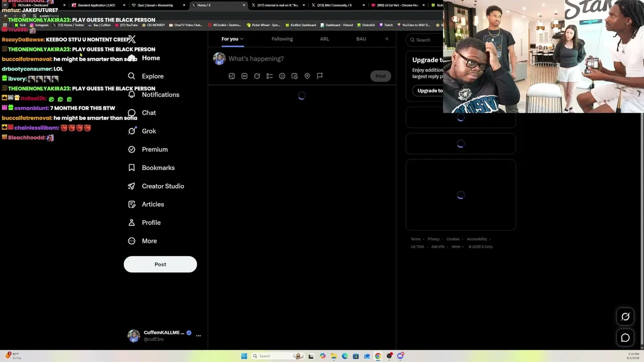
Task: Expand the For you timeline chevron
Action: [x=242, y=39]
